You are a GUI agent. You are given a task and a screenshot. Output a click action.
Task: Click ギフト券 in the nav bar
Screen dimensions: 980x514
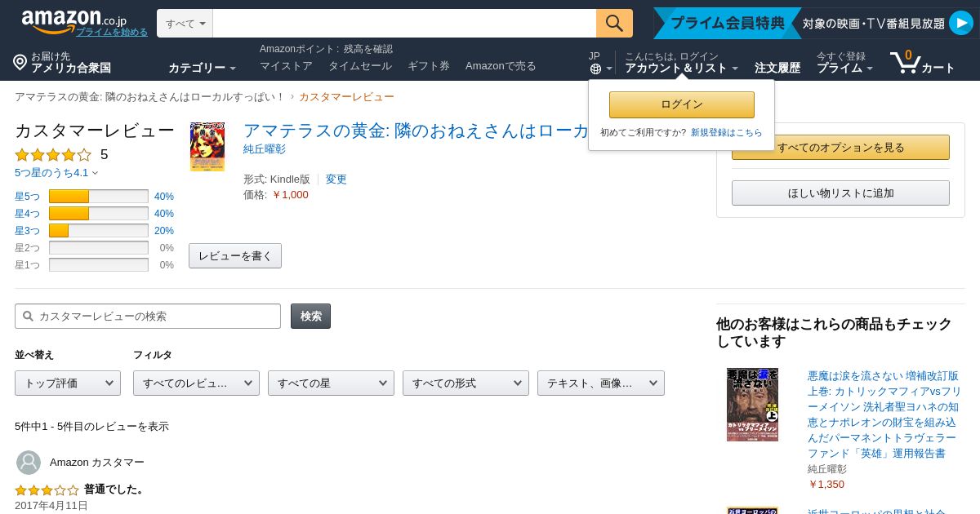pyautogui.click(x=429, y=66)
